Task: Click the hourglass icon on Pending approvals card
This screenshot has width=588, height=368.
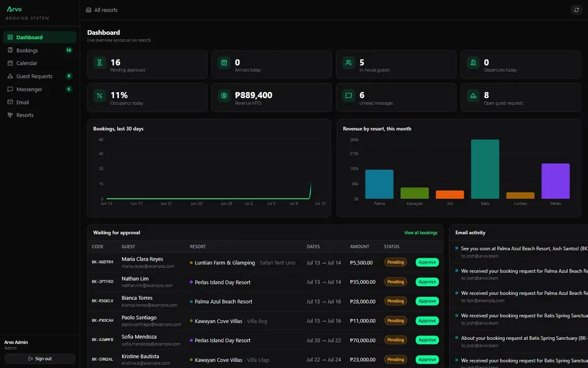Action: pyautogui.click(x=99, y=63)
